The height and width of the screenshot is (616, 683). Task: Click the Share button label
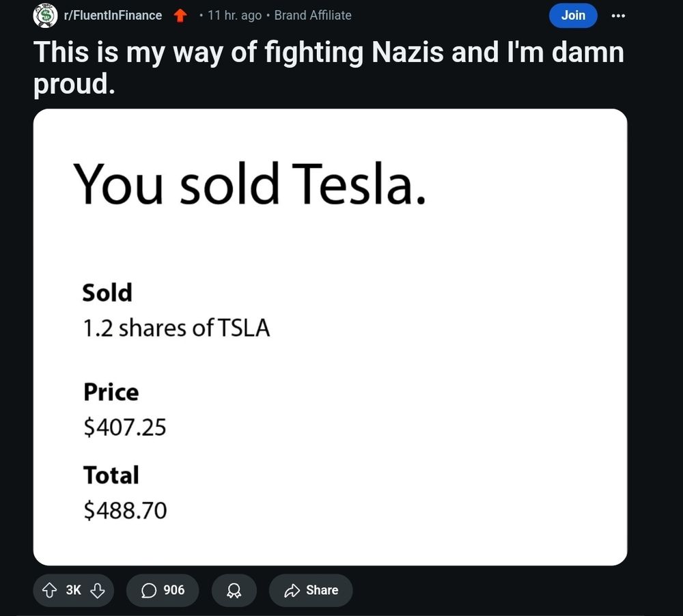click(x=322, y=590)
